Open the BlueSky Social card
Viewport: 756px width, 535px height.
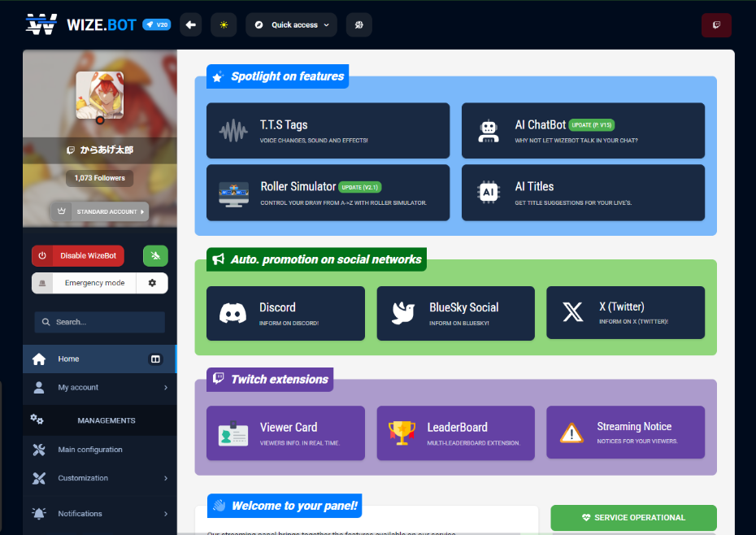[x=455, y=314]
